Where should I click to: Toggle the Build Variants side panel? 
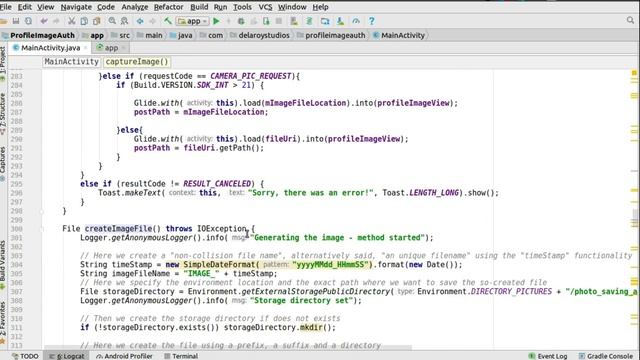[x=3, y=264]
